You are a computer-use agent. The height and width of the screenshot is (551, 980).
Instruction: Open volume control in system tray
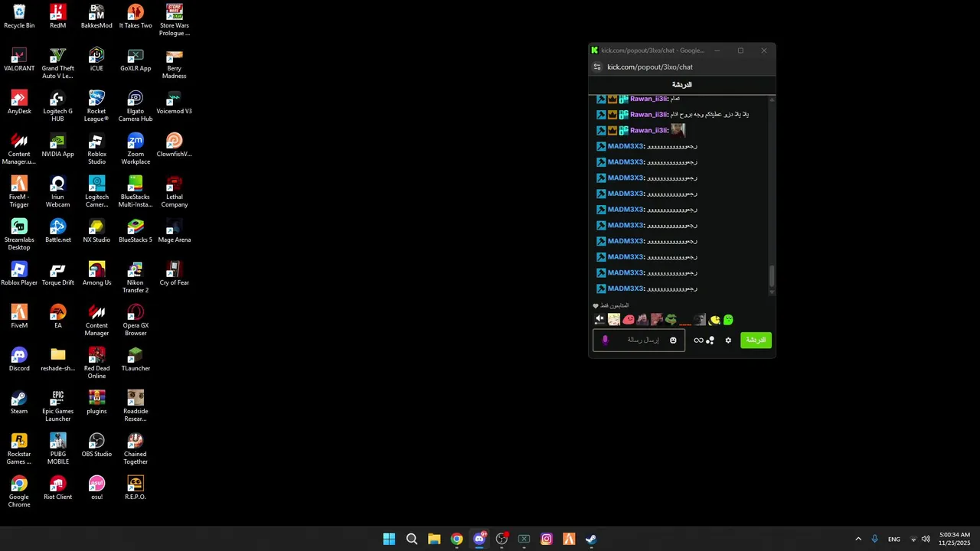click(x=926, y=539)
